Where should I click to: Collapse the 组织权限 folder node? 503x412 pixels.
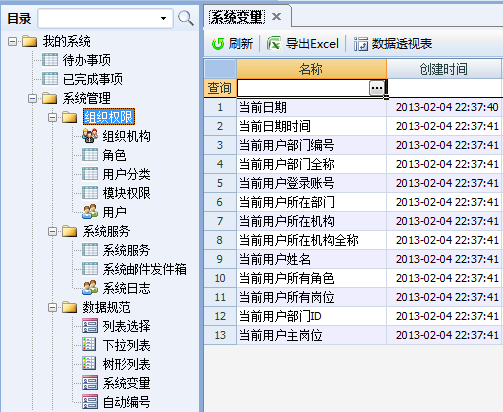[x=52, y=117]
